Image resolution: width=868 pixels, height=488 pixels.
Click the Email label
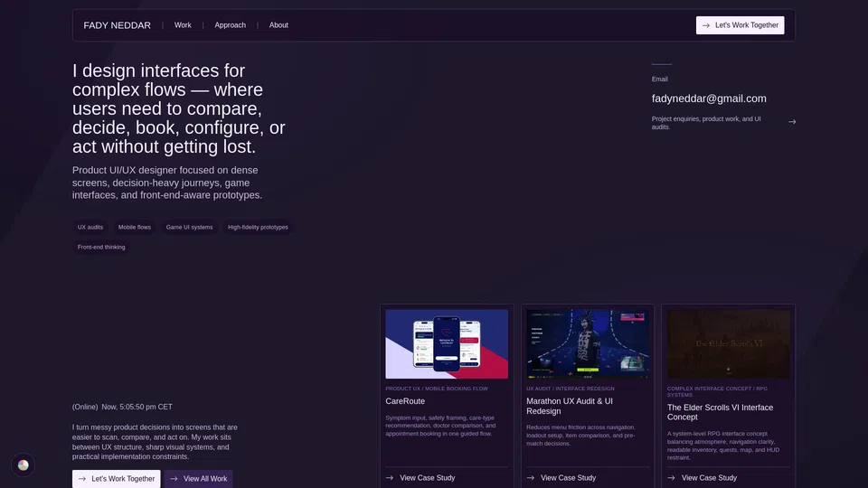click(x=659, y=80)
